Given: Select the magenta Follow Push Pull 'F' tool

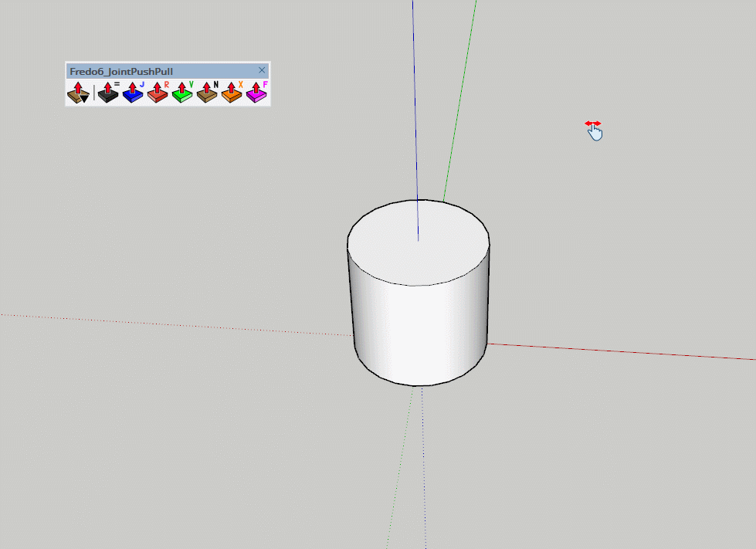Looking at the screenshot, I should [x=256, y=92].
